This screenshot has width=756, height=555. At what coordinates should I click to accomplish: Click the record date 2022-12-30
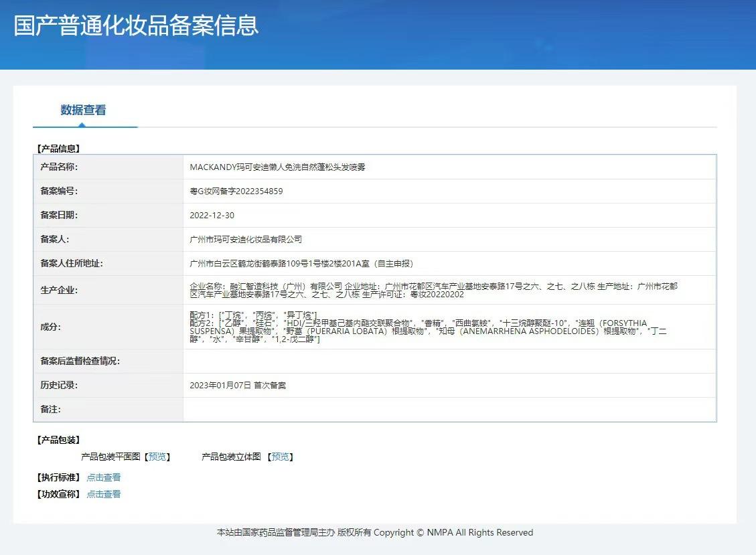point(212,216)
